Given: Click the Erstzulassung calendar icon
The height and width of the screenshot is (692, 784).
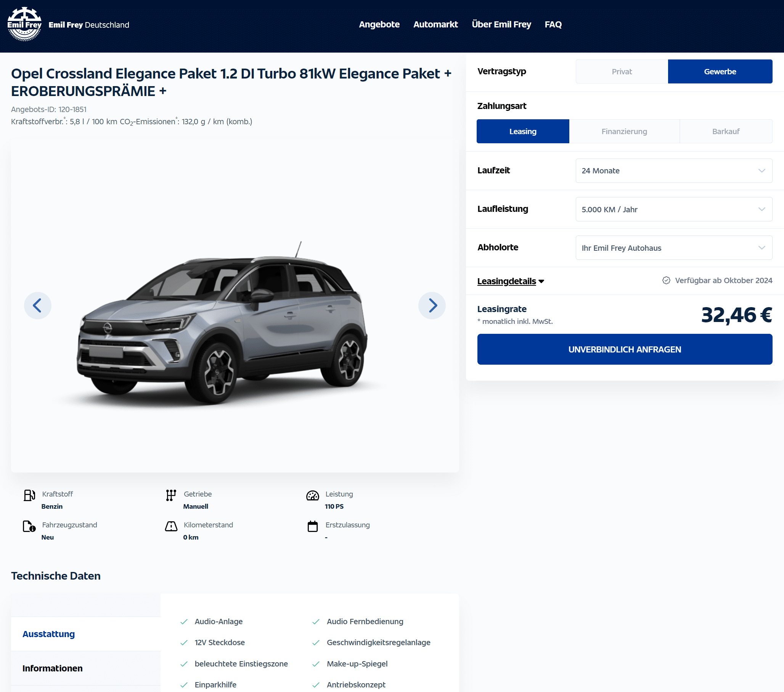Looking at the screenshot, I should (x=313, y=526).
